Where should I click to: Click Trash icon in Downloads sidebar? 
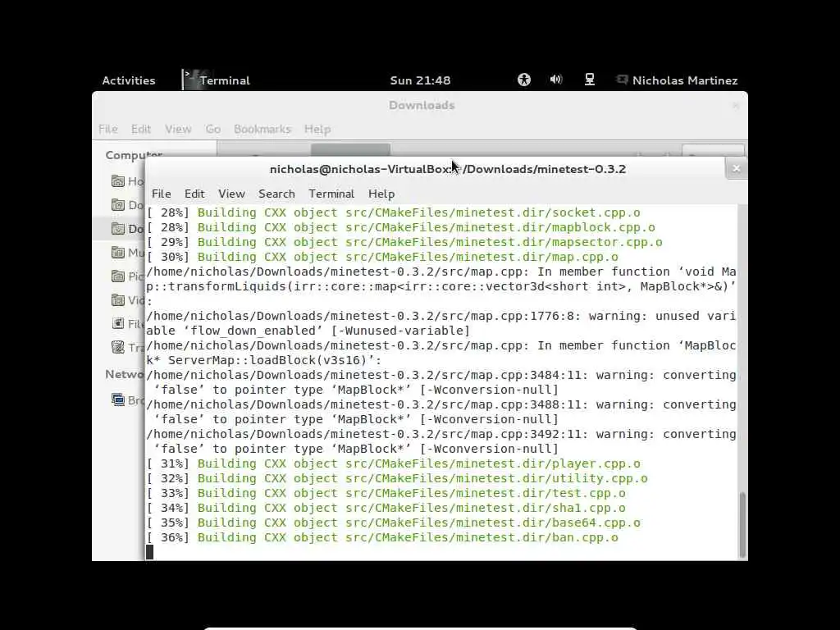(118, 347)
